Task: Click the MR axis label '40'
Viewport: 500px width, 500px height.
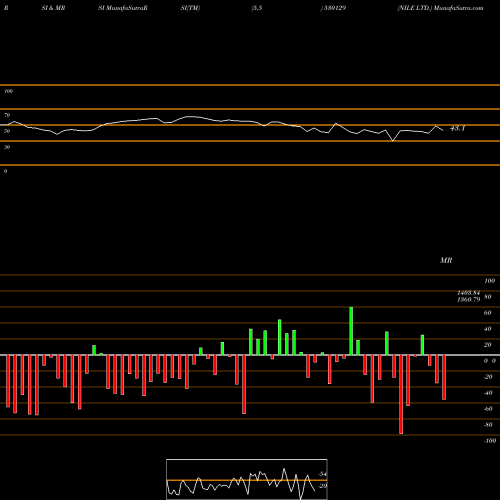Action: 488,329
